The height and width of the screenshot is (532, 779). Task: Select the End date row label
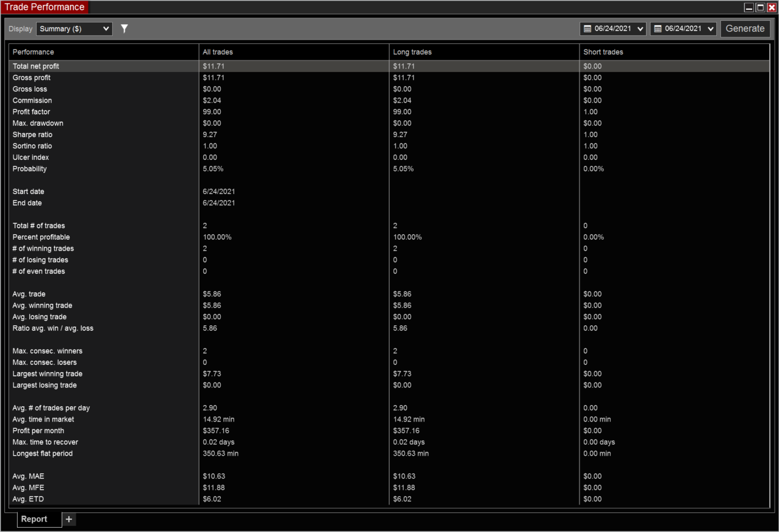[x=27, y=203]
